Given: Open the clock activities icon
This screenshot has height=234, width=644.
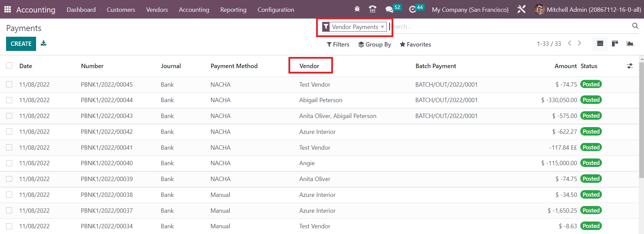Looking at the screenshot, I should point(412,9).
